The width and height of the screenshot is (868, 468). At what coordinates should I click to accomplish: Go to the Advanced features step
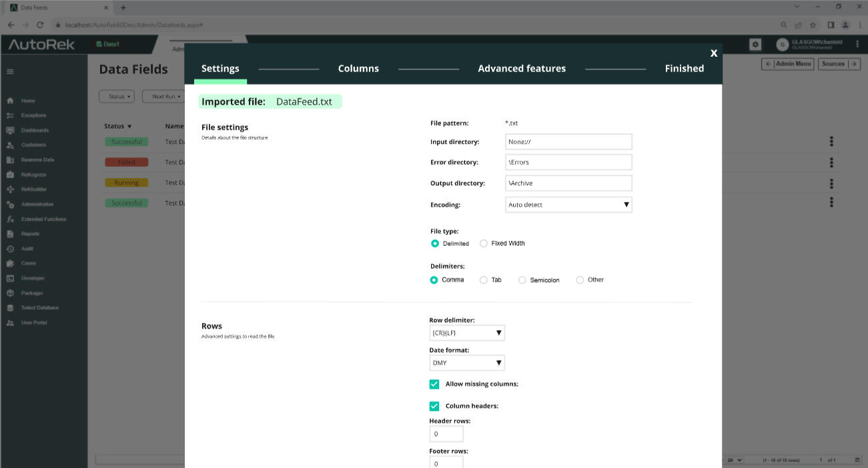click(522, 69)
